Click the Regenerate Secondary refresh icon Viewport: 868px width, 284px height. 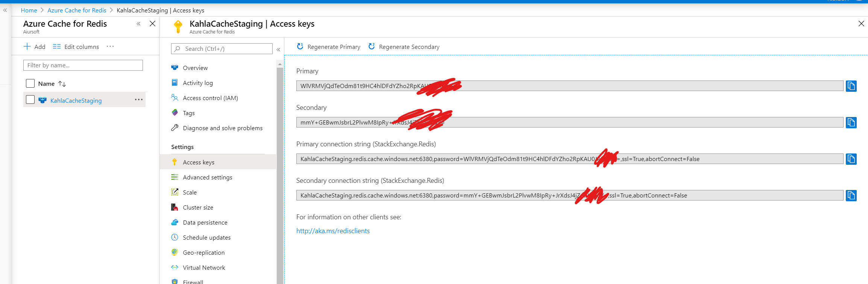[372, 47]
